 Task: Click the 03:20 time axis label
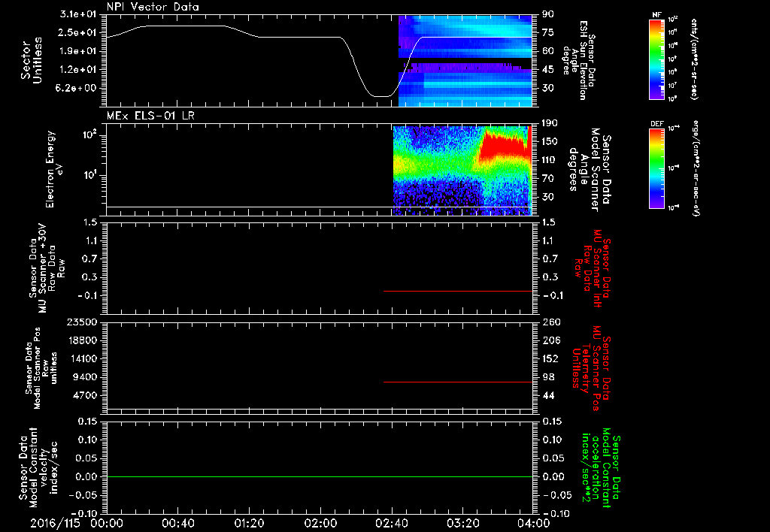tap(462, 523)
